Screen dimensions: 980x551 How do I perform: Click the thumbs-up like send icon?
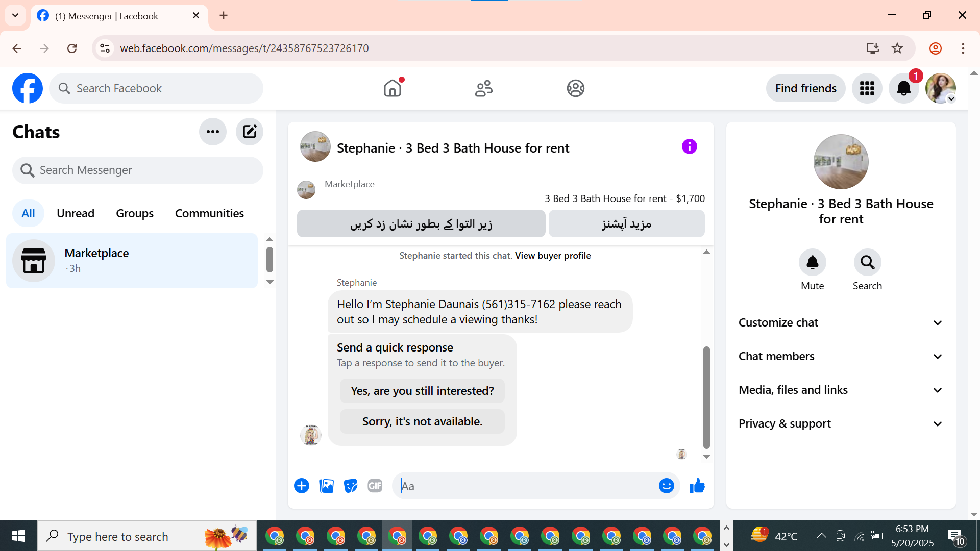click(x=697, y=486)
